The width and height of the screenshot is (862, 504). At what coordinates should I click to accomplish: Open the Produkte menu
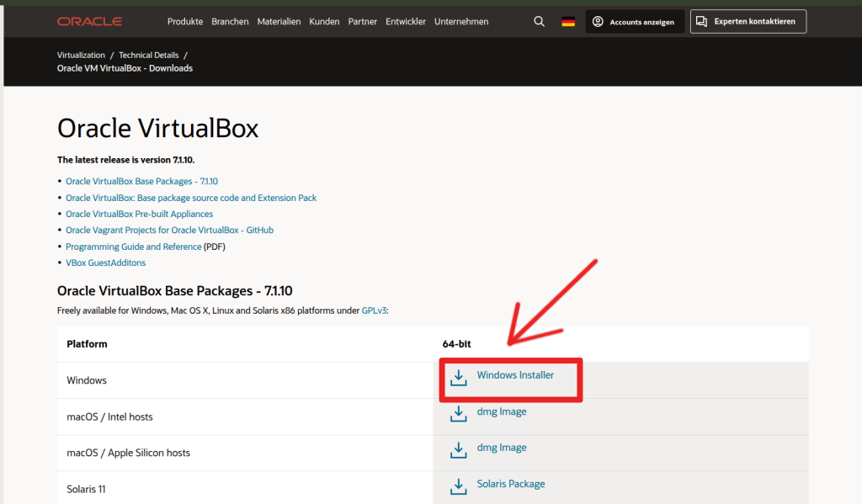[185, 21]
